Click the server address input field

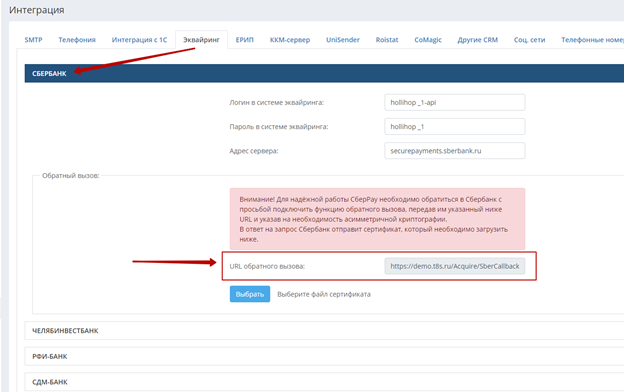click(x=454, y=151)
